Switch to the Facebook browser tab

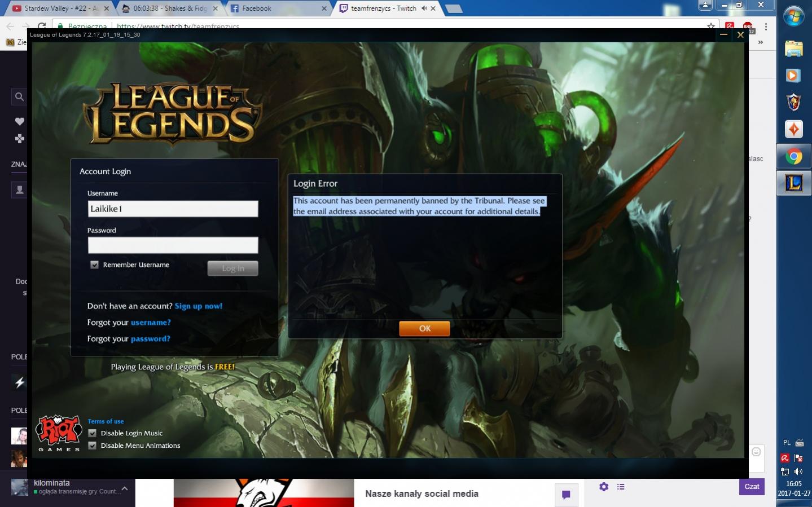coord(257,8)
